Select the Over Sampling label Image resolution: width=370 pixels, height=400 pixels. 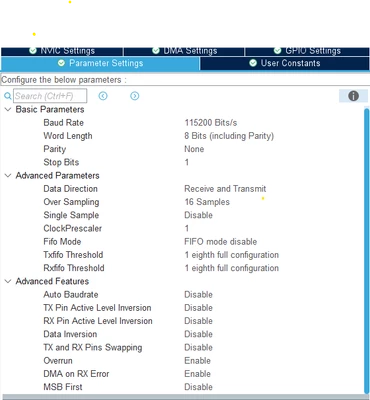tap(71, 202)
